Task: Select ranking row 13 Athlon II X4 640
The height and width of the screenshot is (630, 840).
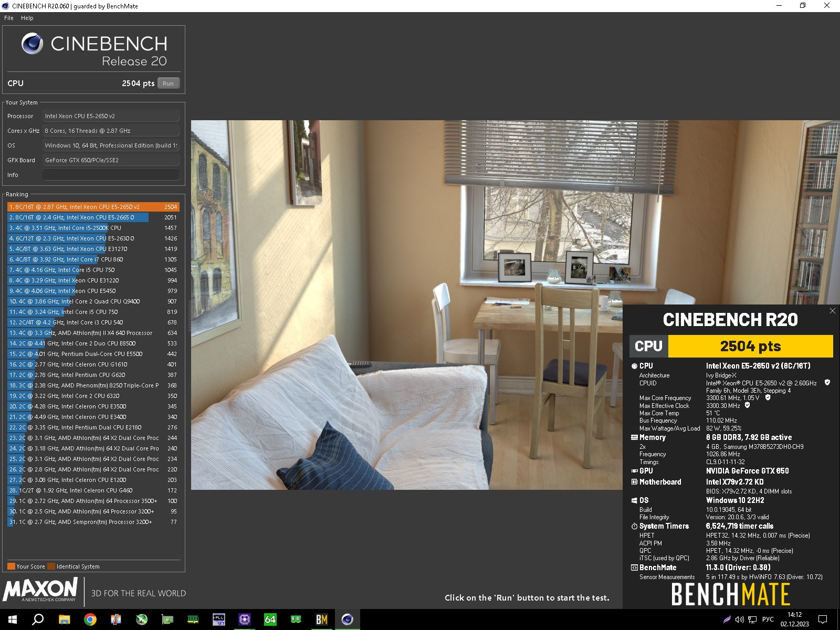Action: (93, 333)
